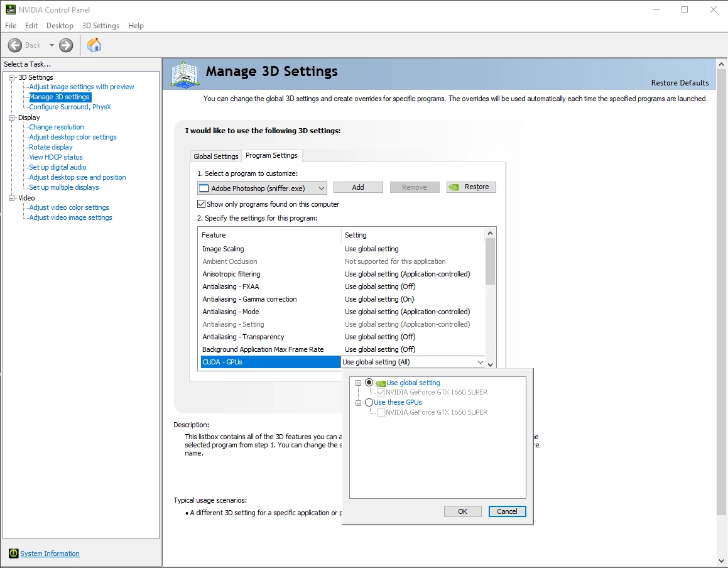This screenshot has width=728, height=568.
Task: Collapse the Video tree node
Action: click(11, 198)
